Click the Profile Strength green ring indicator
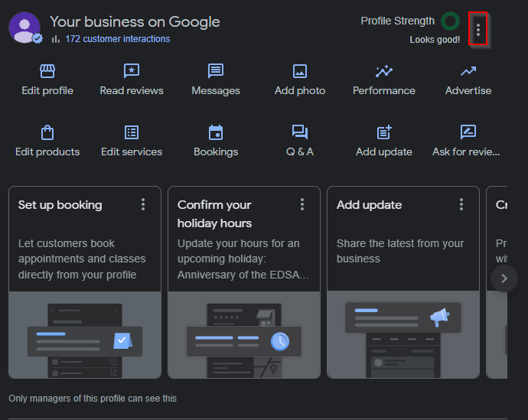 451,21
